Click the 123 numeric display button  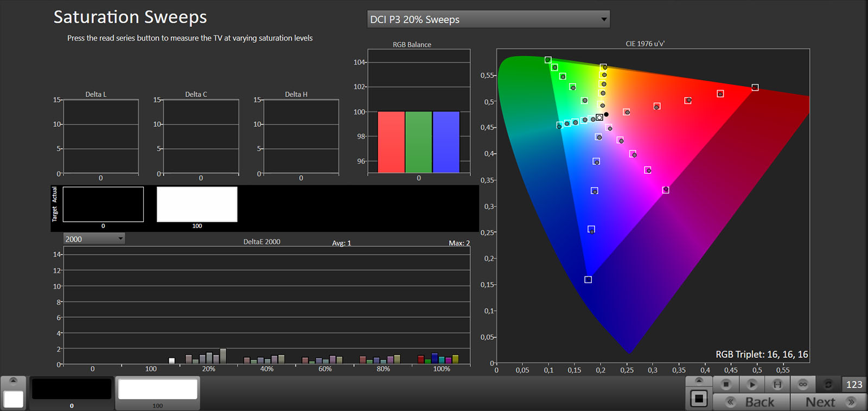(854, 384)
